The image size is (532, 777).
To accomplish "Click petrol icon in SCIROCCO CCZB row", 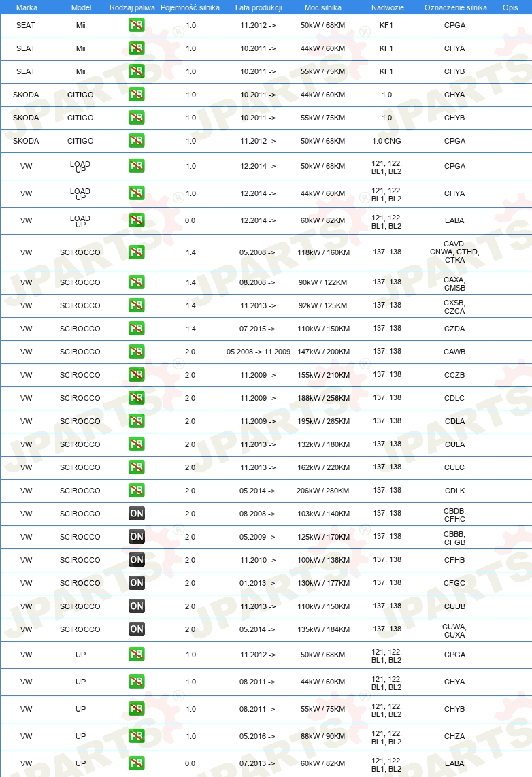I will click(136, 375).
